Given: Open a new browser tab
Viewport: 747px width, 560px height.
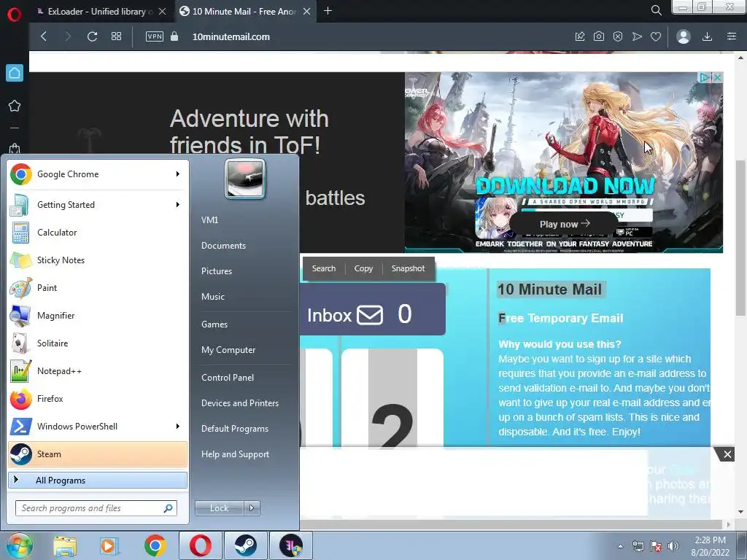Looking at the screenshot, I should 328,11.
